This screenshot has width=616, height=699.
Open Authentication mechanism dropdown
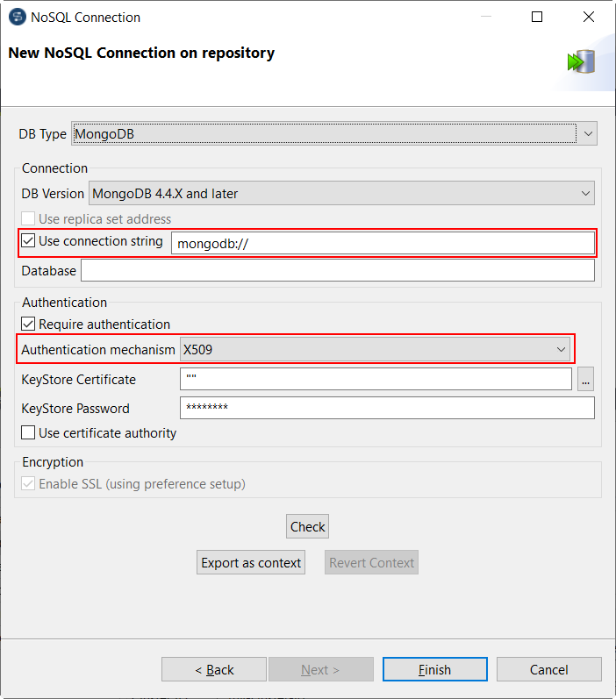pos(375,350)
